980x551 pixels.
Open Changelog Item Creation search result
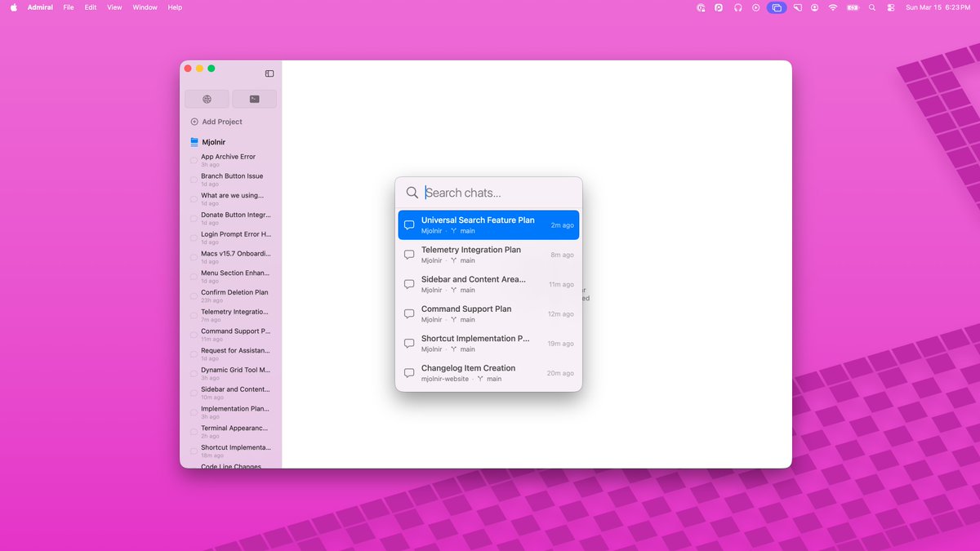point(488,373)
